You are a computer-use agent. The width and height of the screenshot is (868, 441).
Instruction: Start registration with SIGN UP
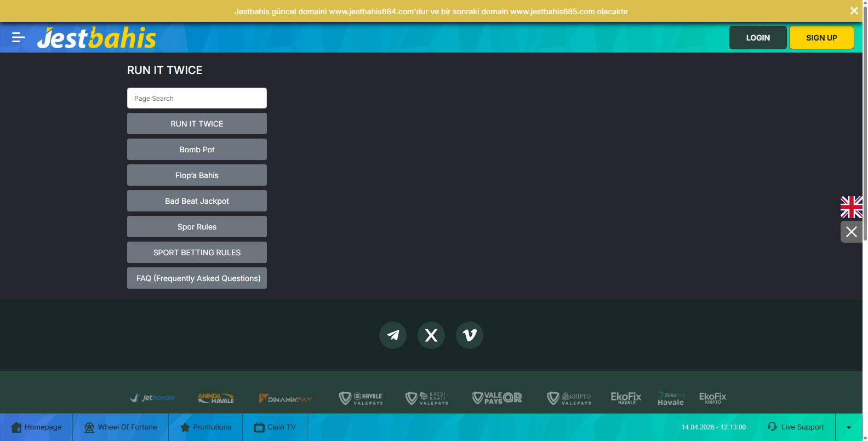(x=821, y=38)
